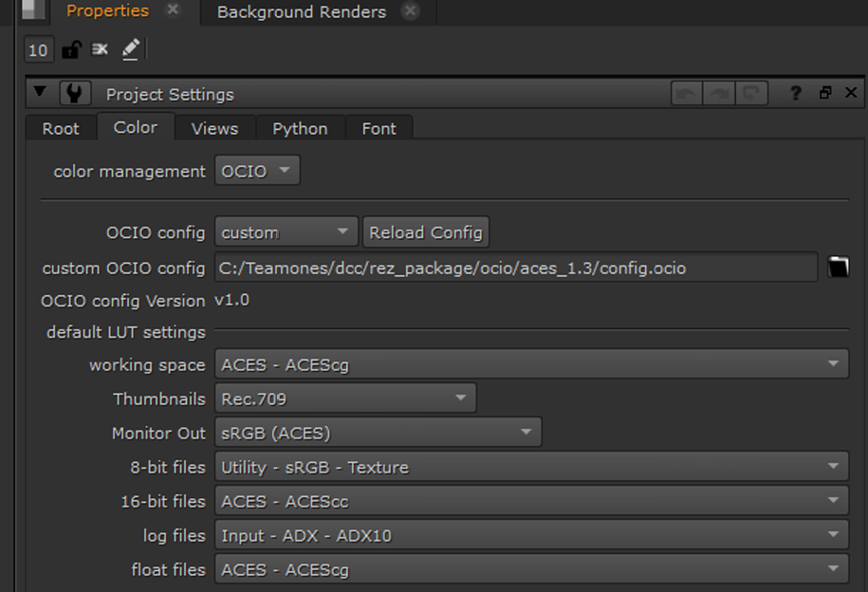Switch to the Background Renders tab
868x592 pixels.
pyautogui.click(x=301, y=12)
